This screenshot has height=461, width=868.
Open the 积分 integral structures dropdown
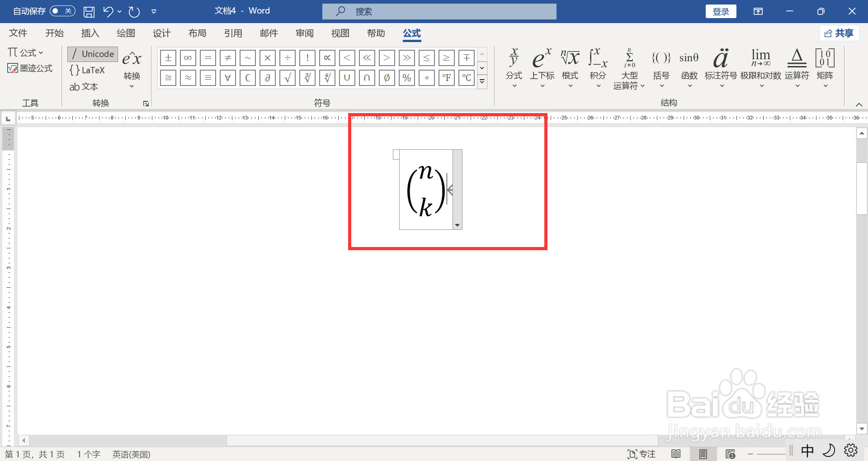598,68
